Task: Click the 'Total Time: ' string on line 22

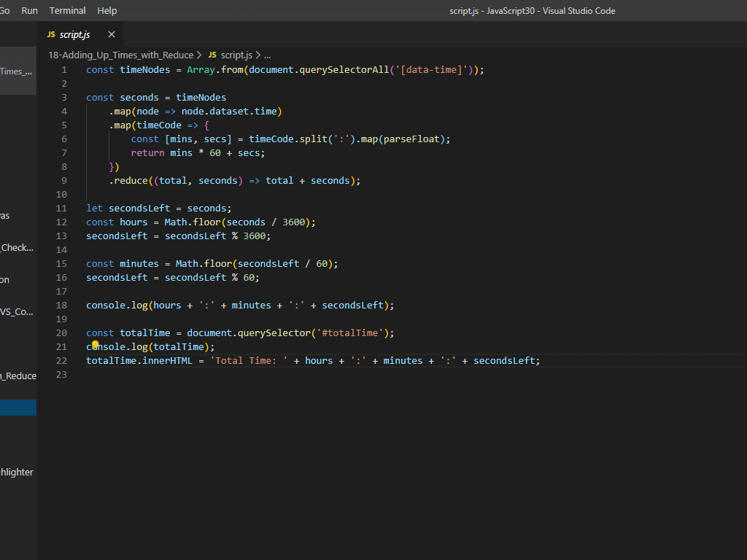Action: [x=249, y=361]
